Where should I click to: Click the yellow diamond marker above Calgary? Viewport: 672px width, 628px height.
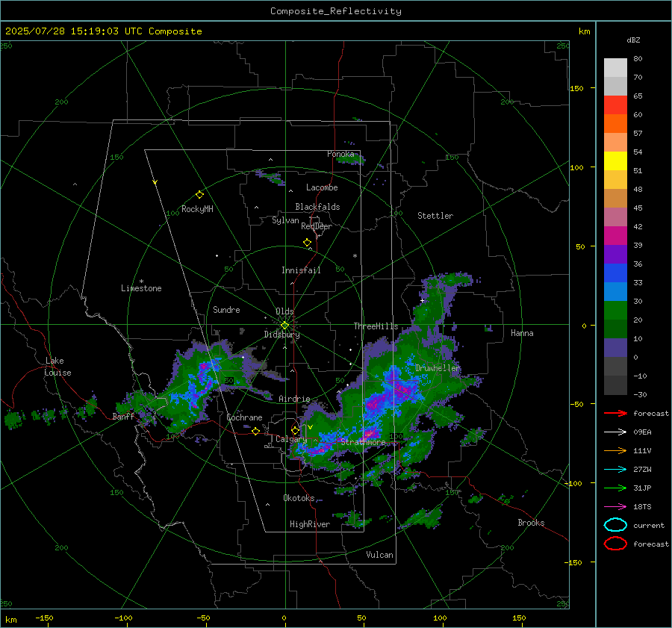tap(295, 430)
